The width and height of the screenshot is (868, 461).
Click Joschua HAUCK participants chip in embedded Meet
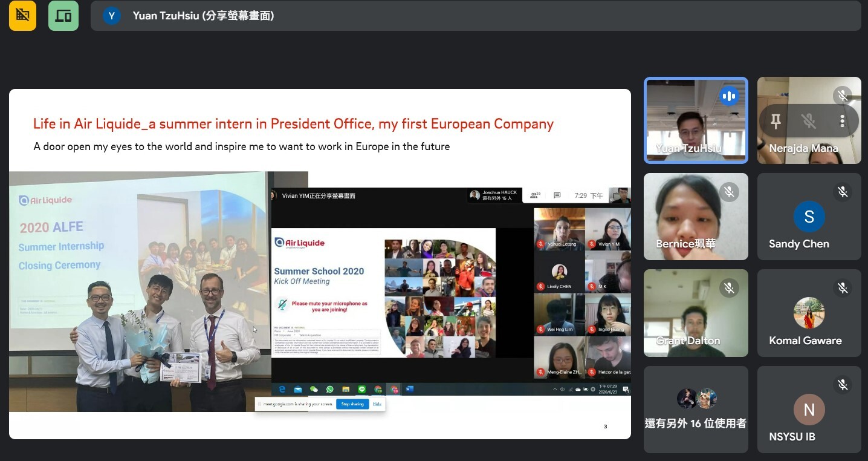494,195
